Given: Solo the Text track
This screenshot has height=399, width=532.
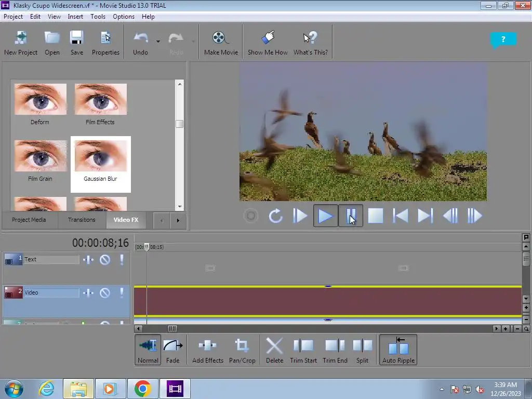Looking at the screenshot, I should tap(122, 260).
